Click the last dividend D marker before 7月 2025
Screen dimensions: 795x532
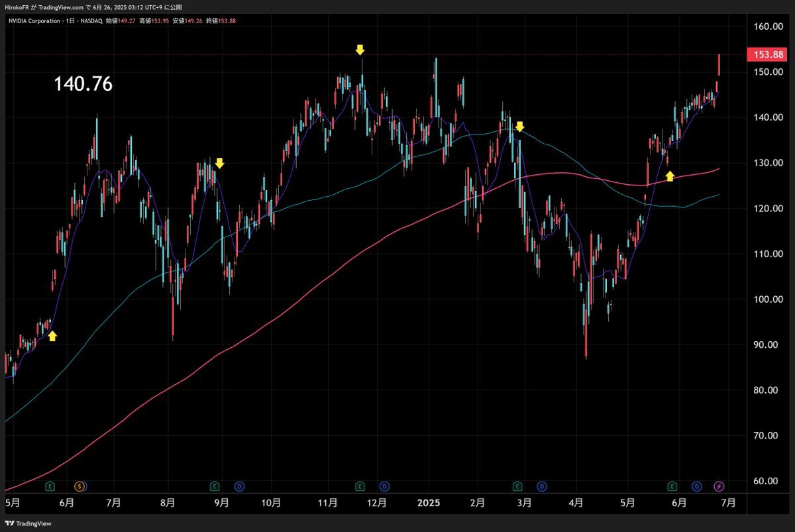697,486
